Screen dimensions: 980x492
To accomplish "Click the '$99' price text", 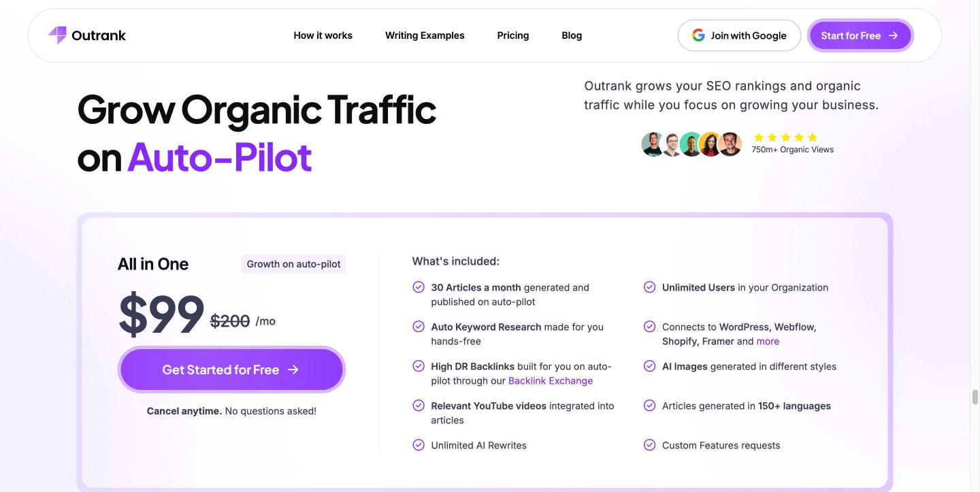I will (x=161, y=314).
